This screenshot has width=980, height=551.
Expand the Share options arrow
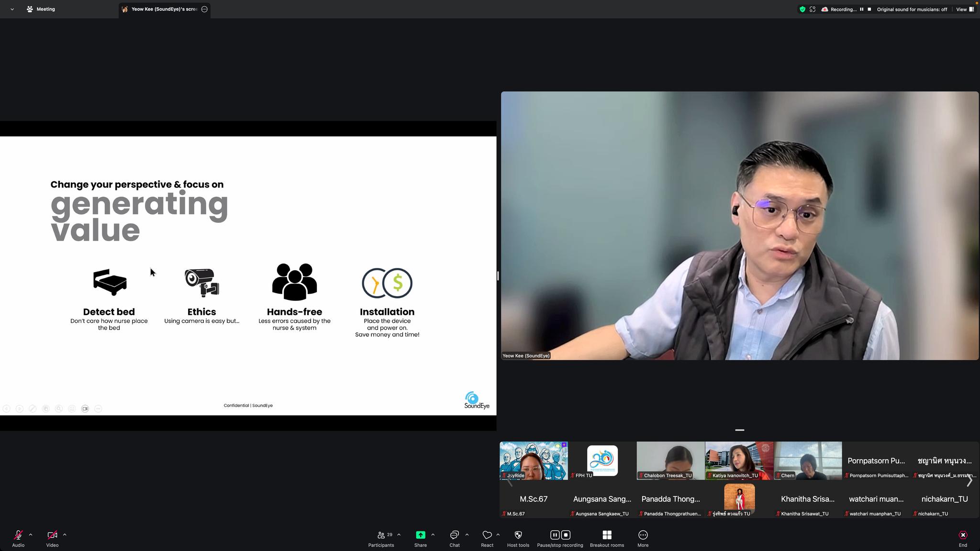point(433,535)
